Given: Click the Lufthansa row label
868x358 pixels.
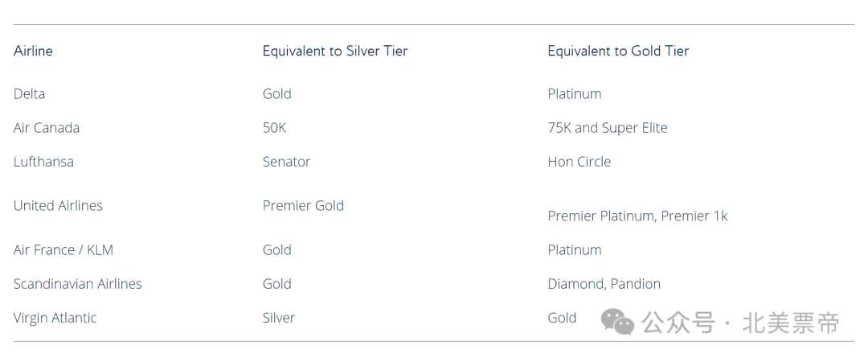Looking at the screenshot, I should [x=43, y=162].
